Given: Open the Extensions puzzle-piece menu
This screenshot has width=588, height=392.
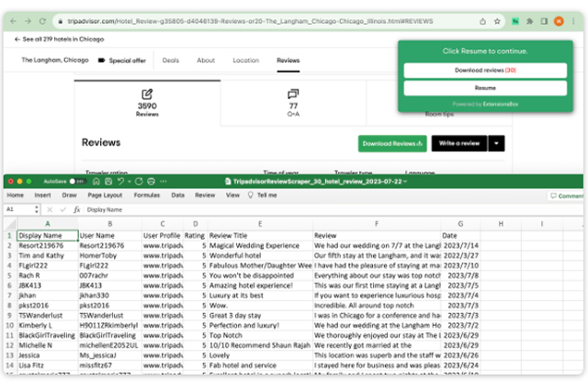Looking at the screenshot, I should coord(529,21).
